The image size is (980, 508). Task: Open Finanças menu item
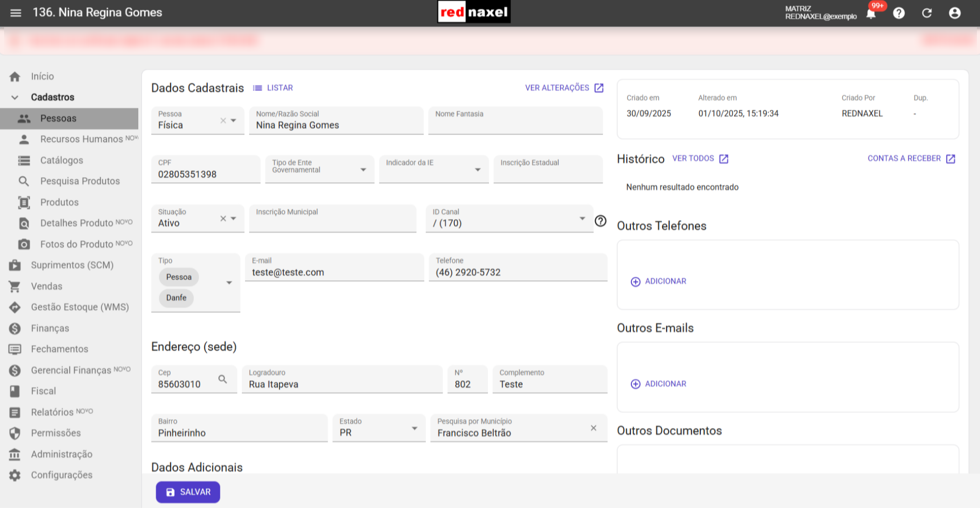coord(50,328)
